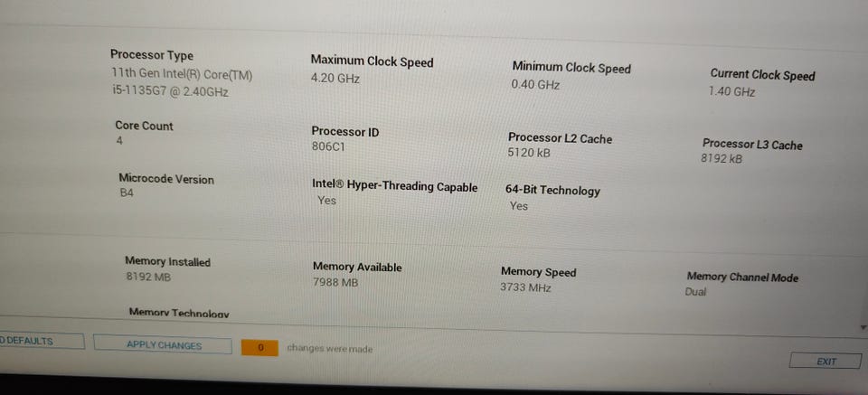Viewport: 868px width, 395px height.
Task: Click the Maximum Clock Speed heading
Action: [x=372, y=61]
